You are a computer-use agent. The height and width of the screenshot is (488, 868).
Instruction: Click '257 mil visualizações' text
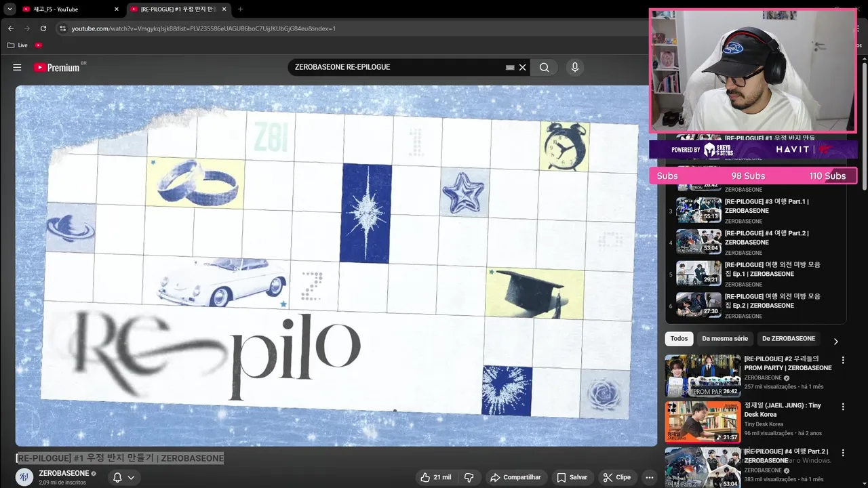coord(770,387)
